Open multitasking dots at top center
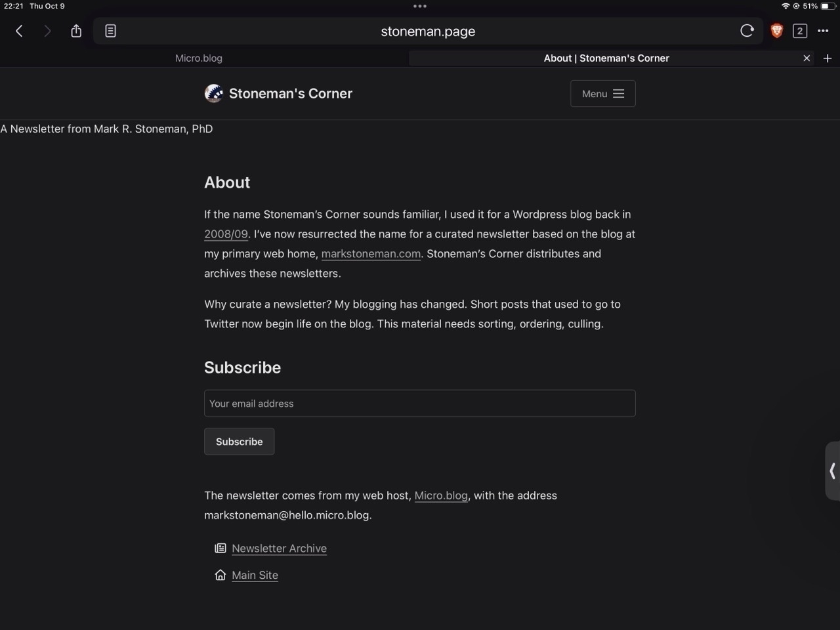 (420, 7)
